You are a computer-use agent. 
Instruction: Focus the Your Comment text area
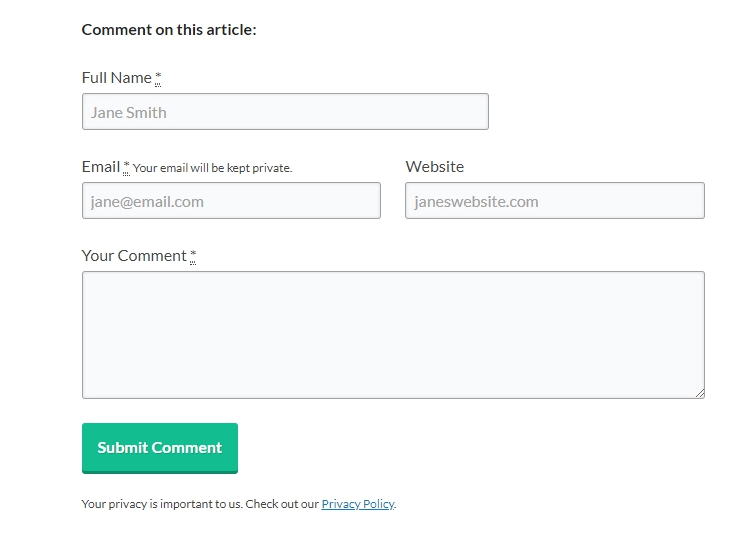coord(393,335)
